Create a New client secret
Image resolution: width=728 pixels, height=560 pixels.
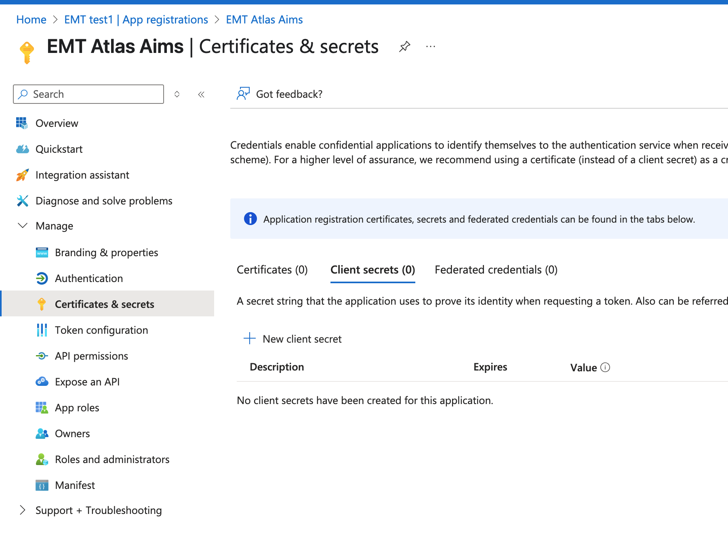(x=293, y=339)
